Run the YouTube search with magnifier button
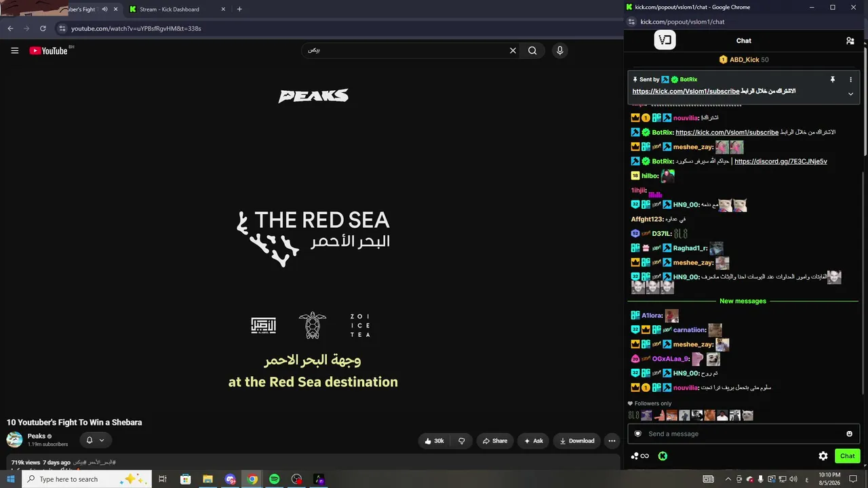Viewport: 868px width, 488px height. tap(532, 50)
